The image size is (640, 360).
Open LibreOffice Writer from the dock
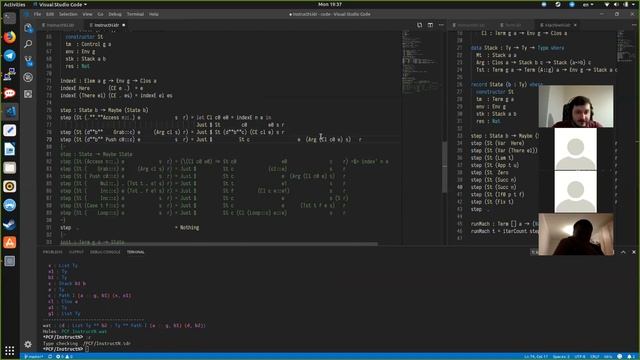click(x=10, y=149)
